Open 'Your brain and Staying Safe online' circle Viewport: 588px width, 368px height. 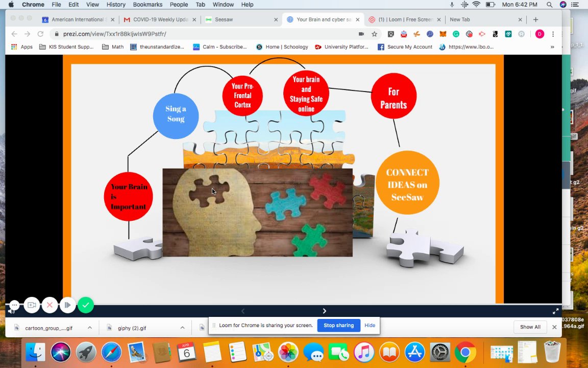tap(306, 94)
